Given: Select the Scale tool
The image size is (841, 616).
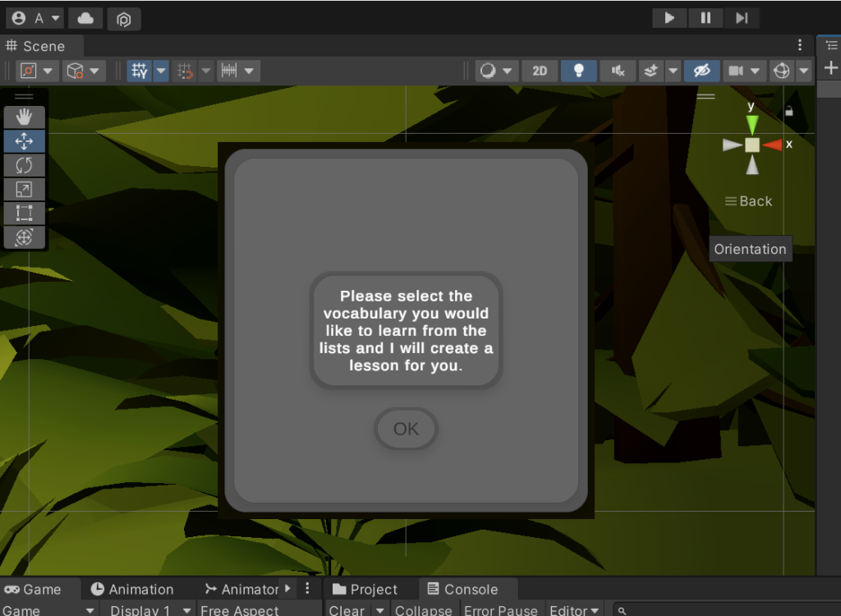Looking at the screenshot, I should click(x=24, y=190).
